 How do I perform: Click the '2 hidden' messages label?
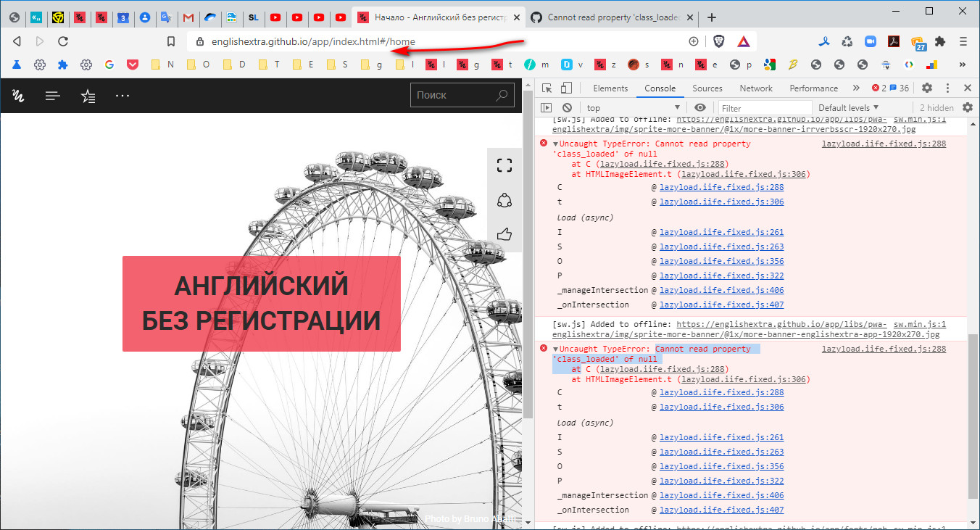point(937,108)
